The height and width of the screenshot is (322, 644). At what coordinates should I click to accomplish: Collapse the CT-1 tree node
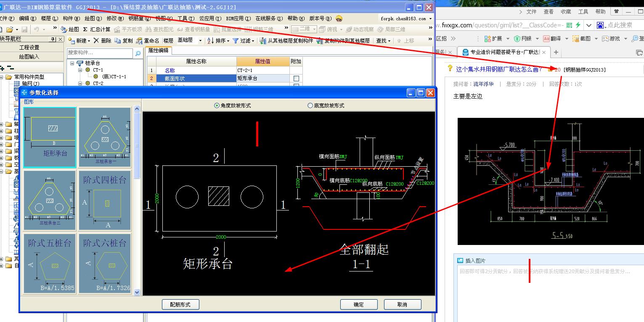tap(80, 70)
